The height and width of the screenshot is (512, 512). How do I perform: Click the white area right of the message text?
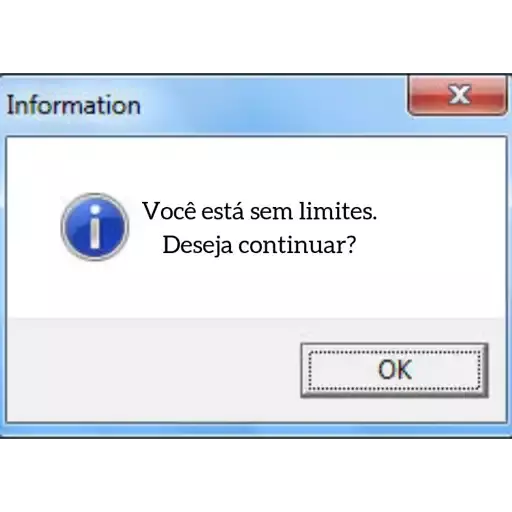[442, 228]
